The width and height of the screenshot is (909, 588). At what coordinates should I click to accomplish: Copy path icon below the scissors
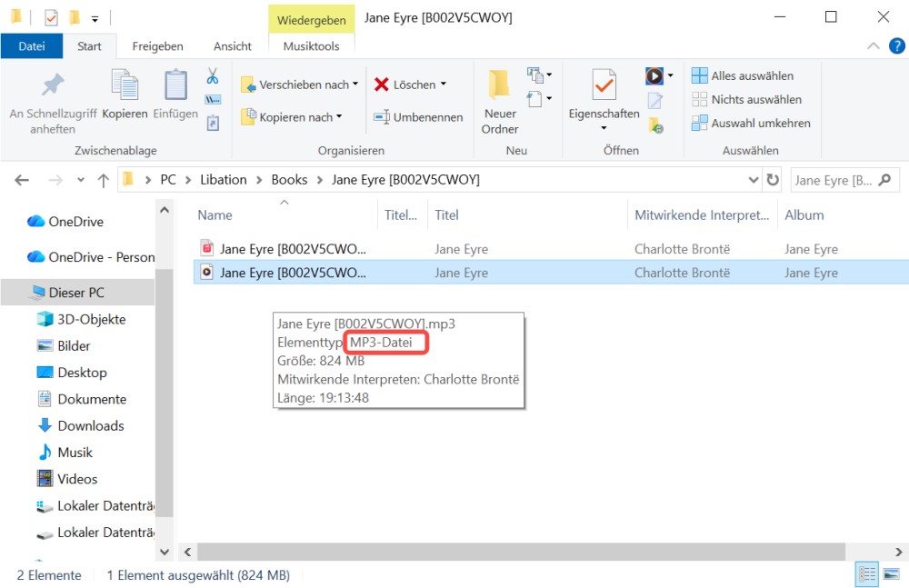click(x=213, y=100)
